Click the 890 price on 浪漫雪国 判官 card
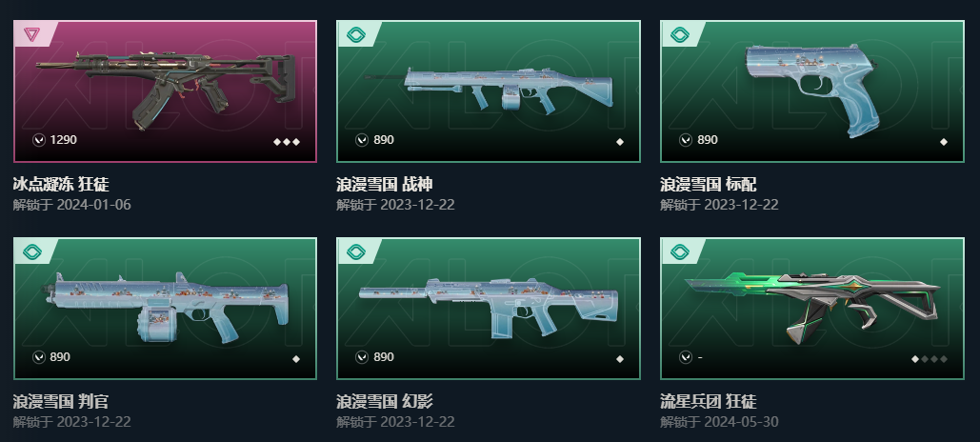 pos(60,357)
